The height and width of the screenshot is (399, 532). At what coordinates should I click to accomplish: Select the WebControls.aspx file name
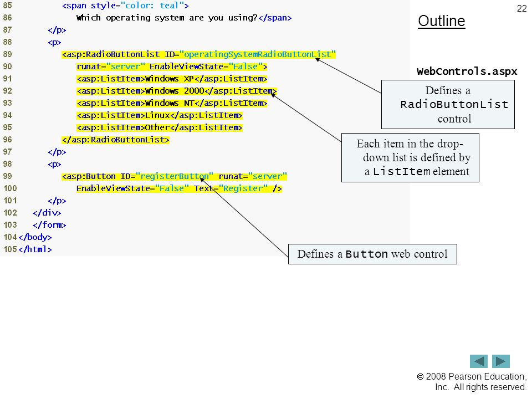point(467,71)
